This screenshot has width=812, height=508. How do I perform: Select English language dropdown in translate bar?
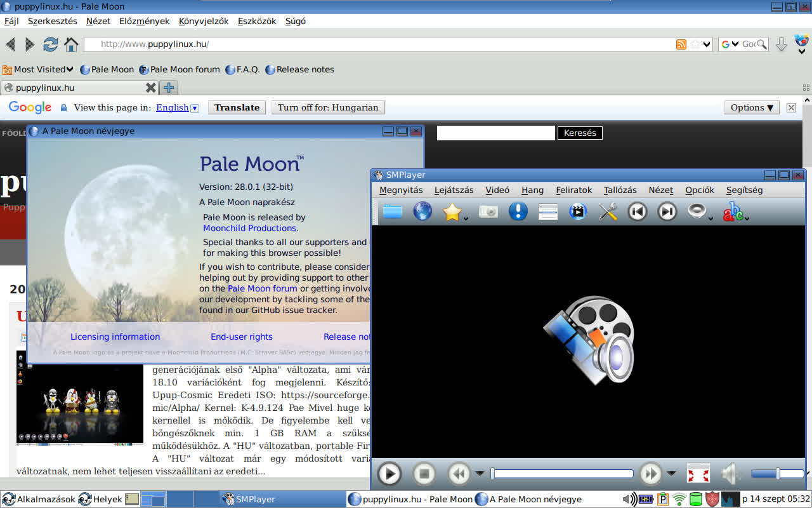click(178, 107)
